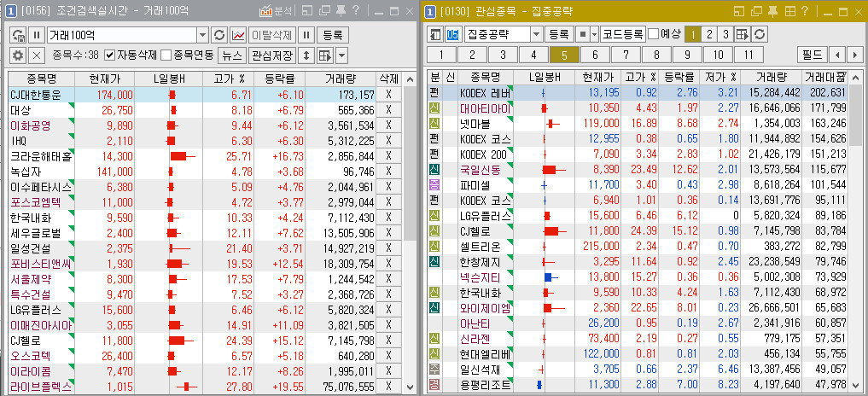868x396 pixels.
Task: Click 등록 button in 관심종목 toolbar
Action: 559,34
